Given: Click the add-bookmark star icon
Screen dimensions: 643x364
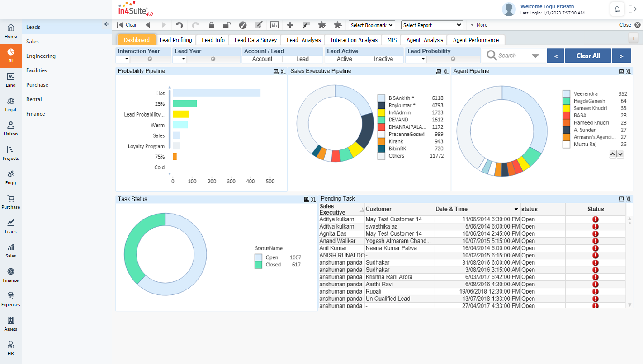Looking at the screenshot, I should 322,25.
